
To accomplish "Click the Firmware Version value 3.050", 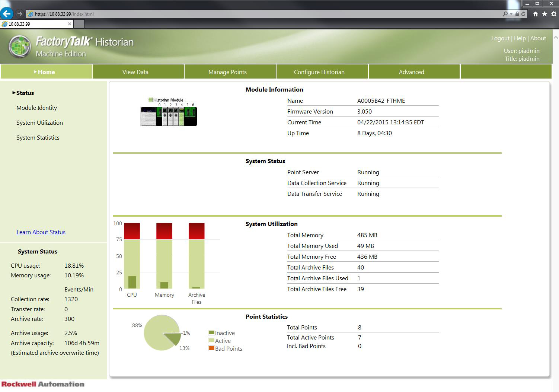I will click(364, 111).
